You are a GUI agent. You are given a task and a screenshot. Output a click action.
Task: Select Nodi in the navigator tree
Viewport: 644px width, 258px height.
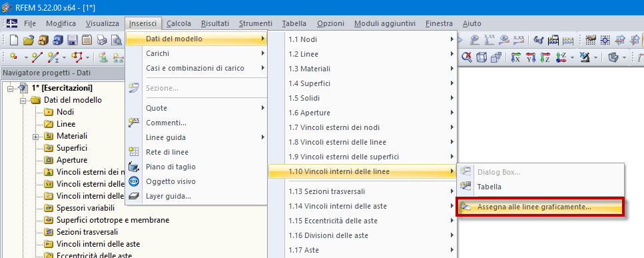(65, 112)
